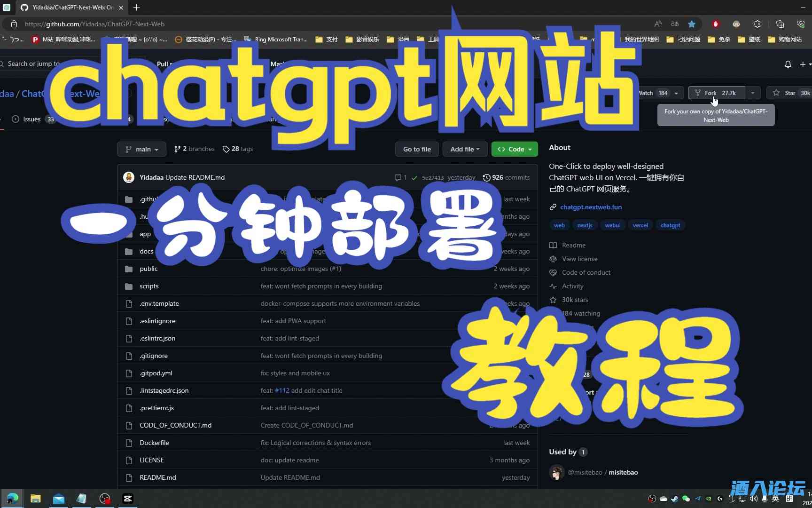Image resolution: width=812 pixels, height=508 pixels.
Task: Open the 购物网站 bookmarks folder
Action: click(785, 40)
